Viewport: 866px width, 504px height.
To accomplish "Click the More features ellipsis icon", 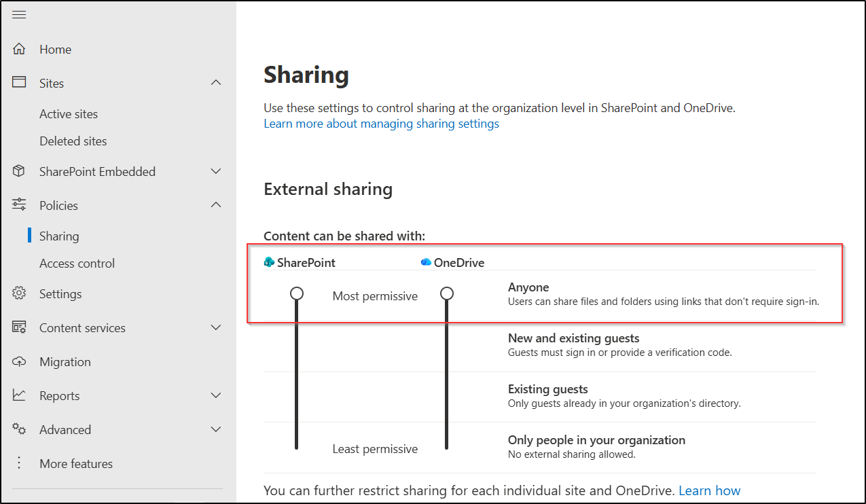I will pos(19,463).
